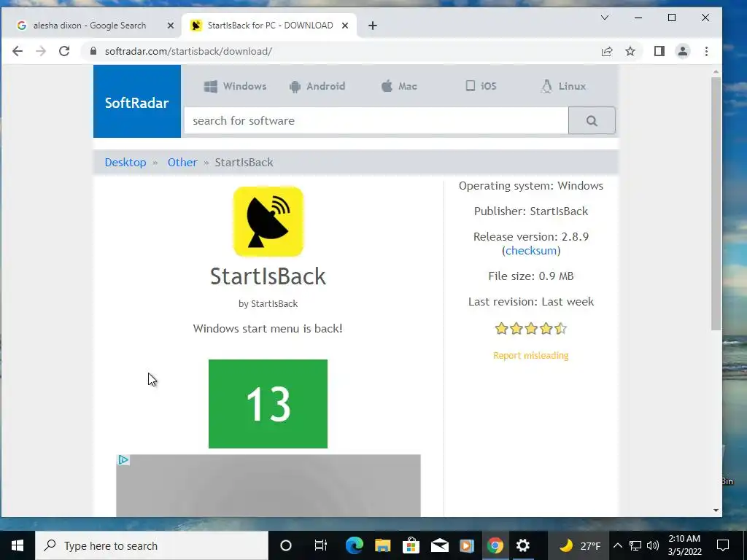747x560 pixels.
Task: Click the scrollbar down arrow
Action: (x=716, y=510)
